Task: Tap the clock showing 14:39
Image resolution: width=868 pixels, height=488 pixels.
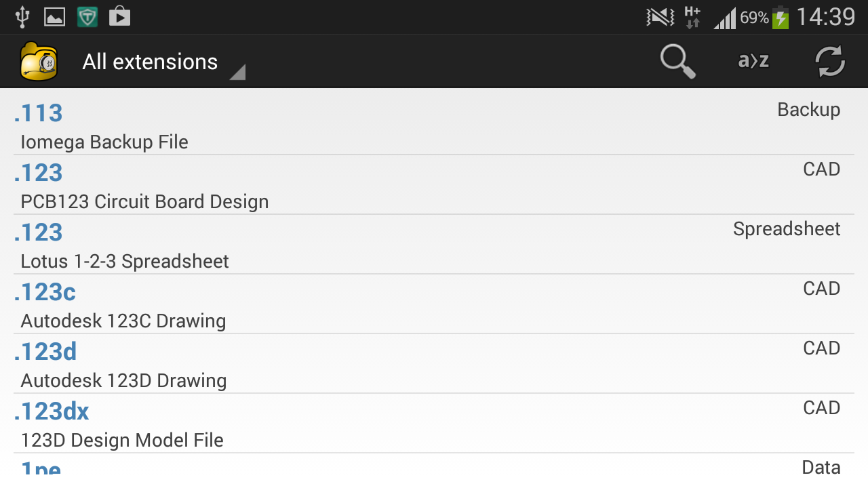Action: point(825,17)
